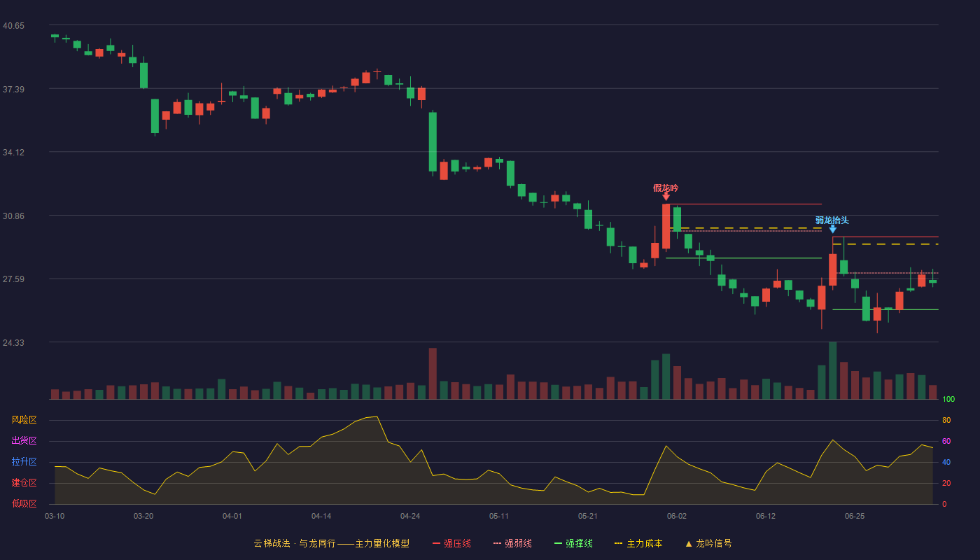
Task: Click the 龙吟信号 triangle legend icon
Action: tap(689, 544)
